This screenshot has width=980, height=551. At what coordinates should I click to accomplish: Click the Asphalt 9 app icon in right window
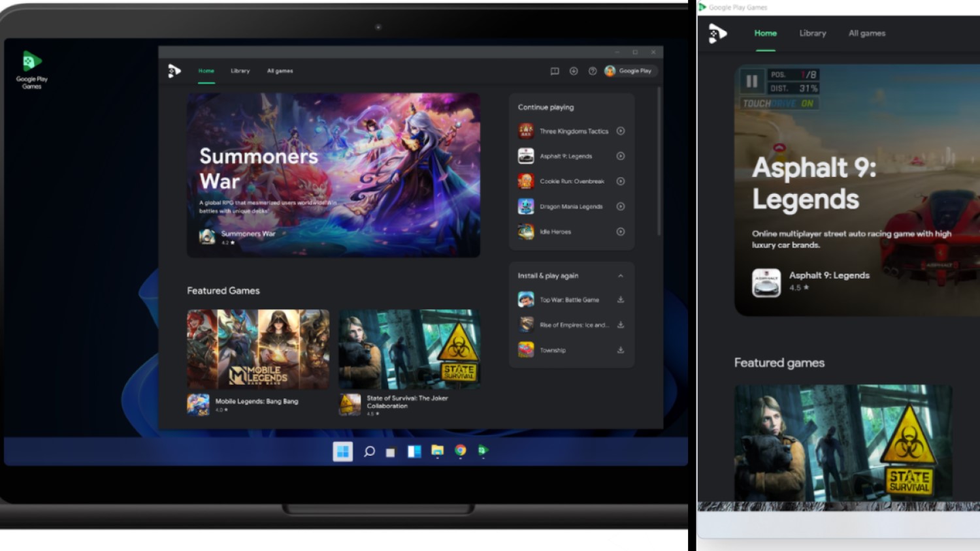(766, 283)
